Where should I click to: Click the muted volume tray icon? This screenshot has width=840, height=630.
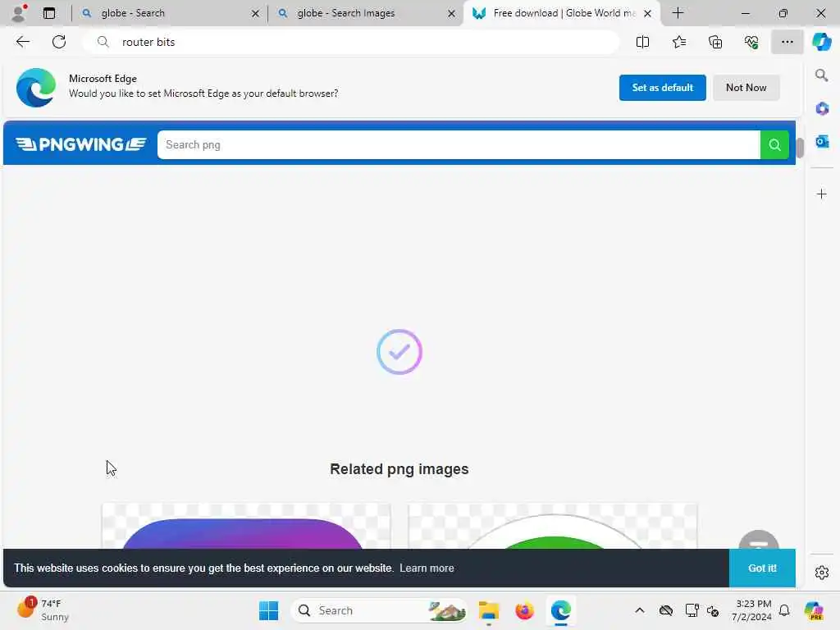[713, 610]
